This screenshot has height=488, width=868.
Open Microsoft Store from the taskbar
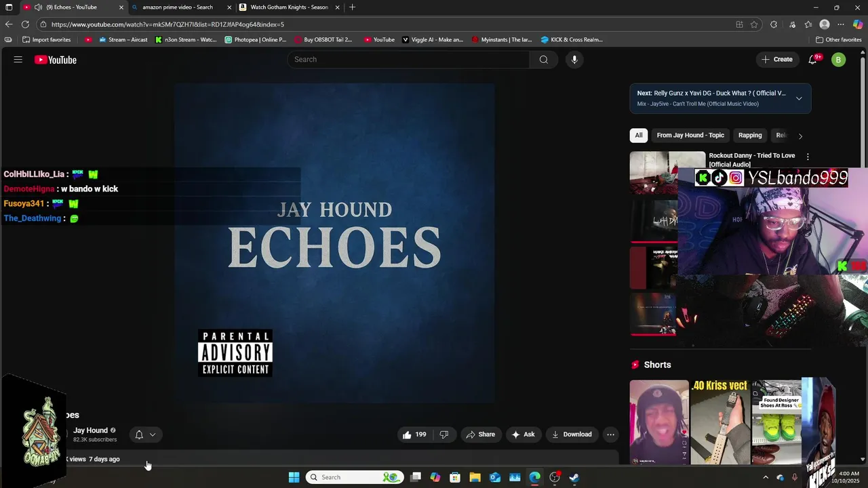click(x=455, y=477)
